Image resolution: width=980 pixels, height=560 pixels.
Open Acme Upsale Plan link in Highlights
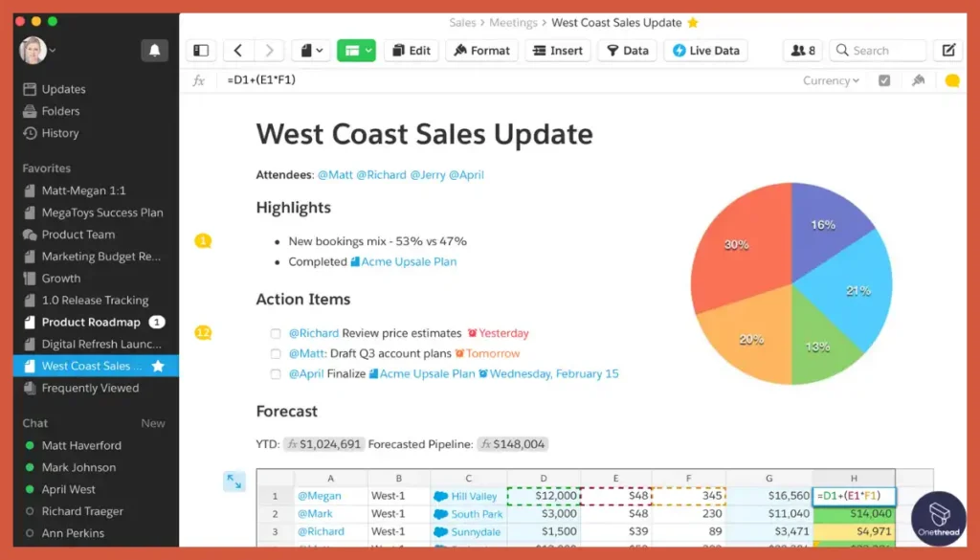[x=404, y=262]
